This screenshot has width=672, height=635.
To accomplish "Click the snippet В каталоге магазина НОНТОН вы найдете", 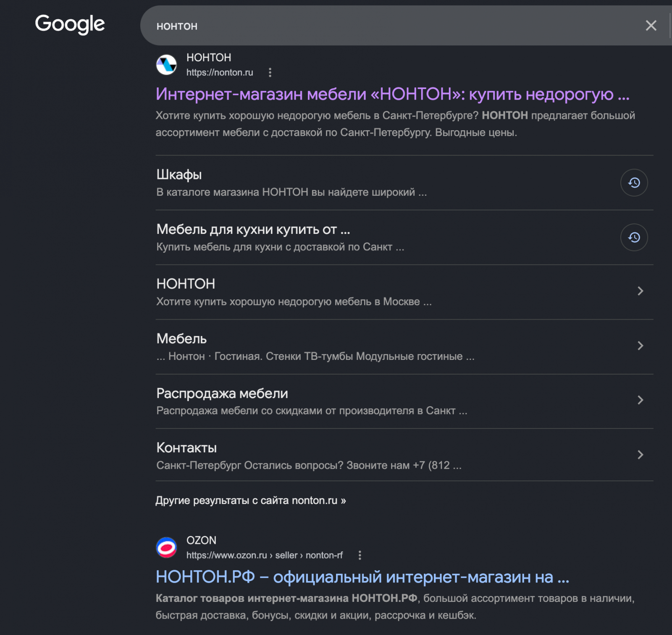I will 291,192.
